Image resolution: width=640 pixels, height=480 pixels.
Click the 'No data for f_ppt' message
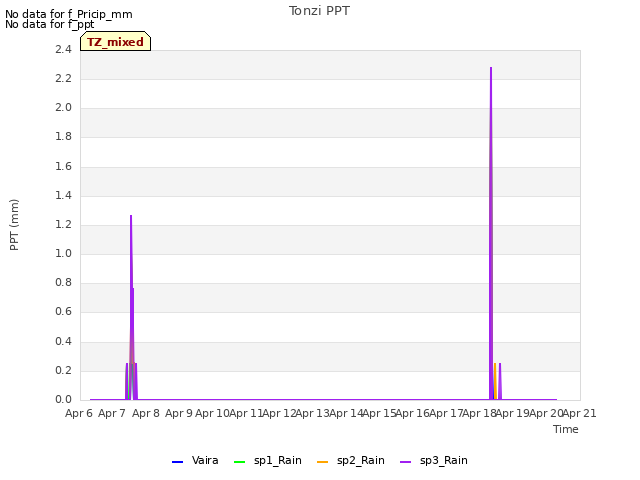(49, 24)
